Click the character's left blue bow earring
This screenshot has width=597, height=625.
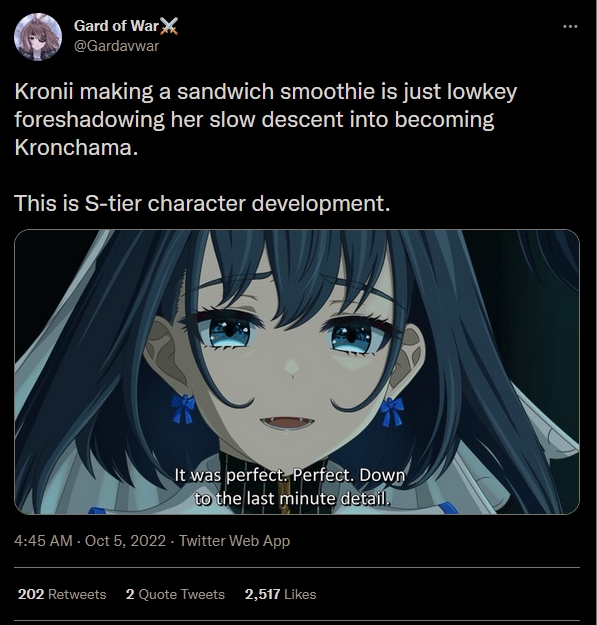pos(183,409)
